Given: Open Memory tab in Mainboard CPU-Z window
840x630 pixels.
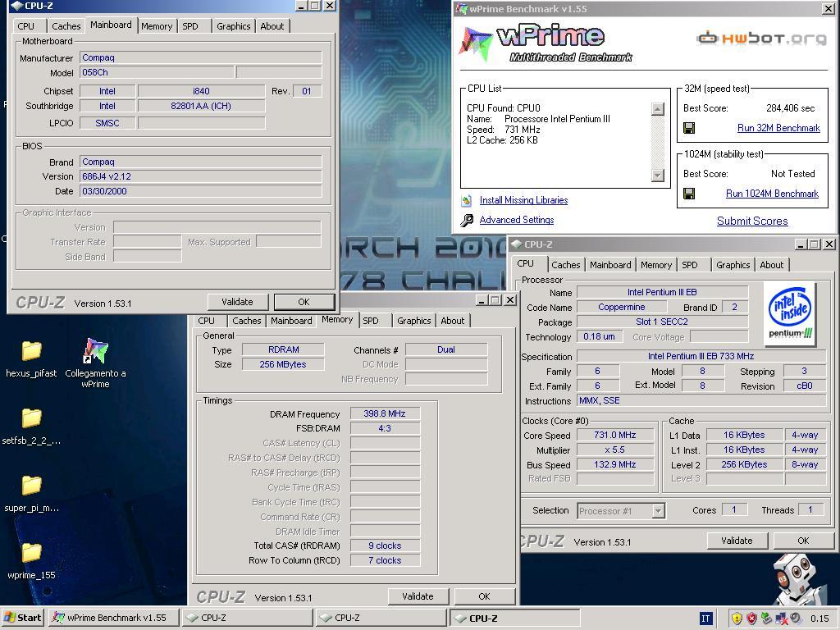Looking at the screenshot, I should [x=157, y=26].
